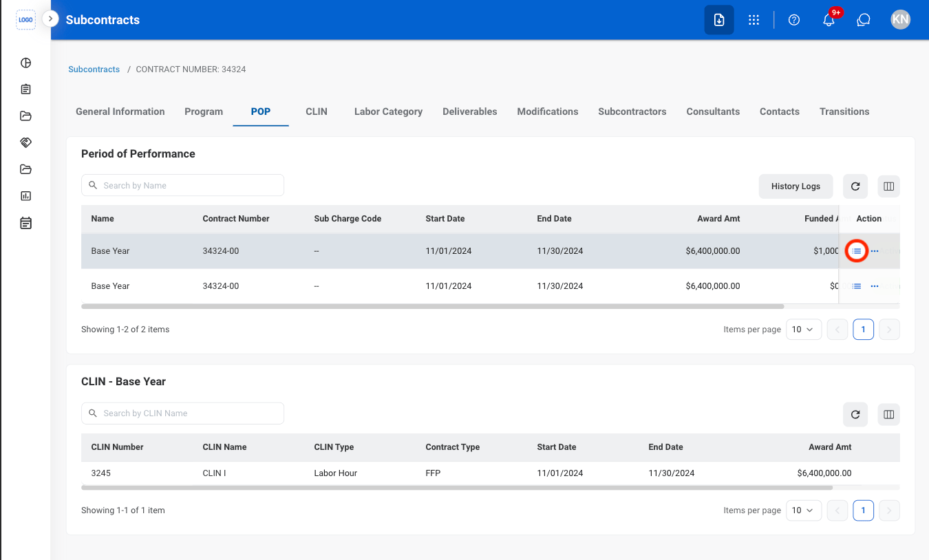The height and width of the screenshot is (560, 929).
Task: Select page 1 in CLIN - Base Year pagination
Action: pyautogui.click(x=864, y=510)
